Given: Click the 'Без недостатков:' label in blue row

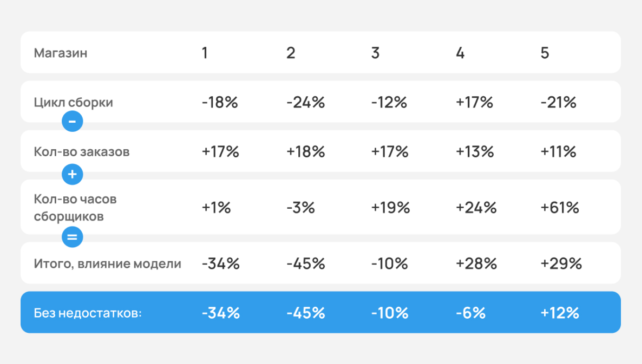Looking at the screenshot, I should point(88,313).
